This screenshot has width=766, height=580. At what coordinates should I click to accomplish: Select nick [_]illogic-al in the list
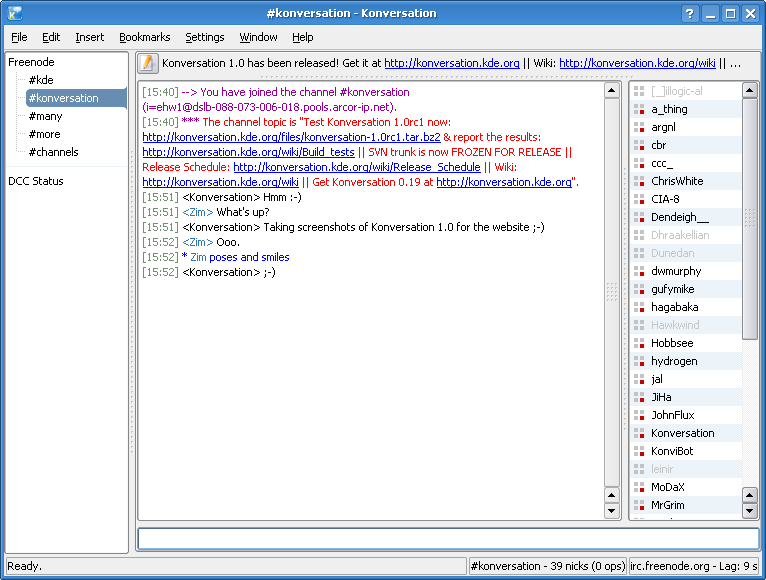click(x=686, y=91)
